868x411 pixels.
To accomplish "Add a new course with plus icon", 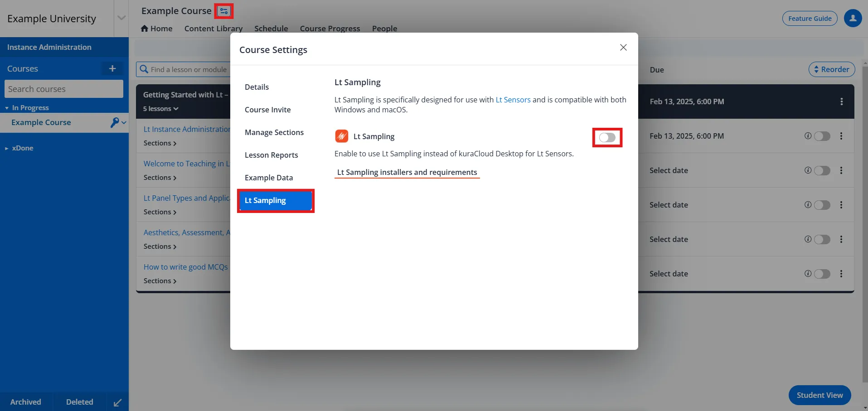I will click(112, 68).
